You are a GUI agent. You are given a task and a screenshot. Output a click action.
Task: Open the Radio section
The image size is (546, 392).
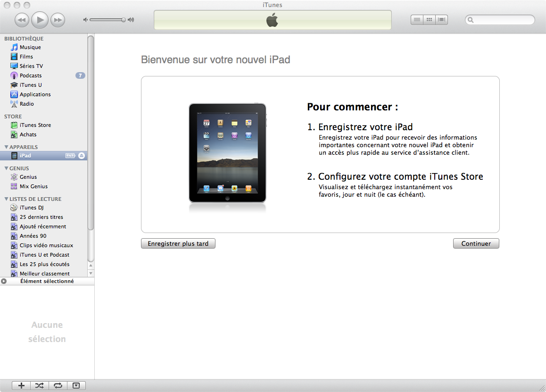pyautogui.click(x=43, y=104)
